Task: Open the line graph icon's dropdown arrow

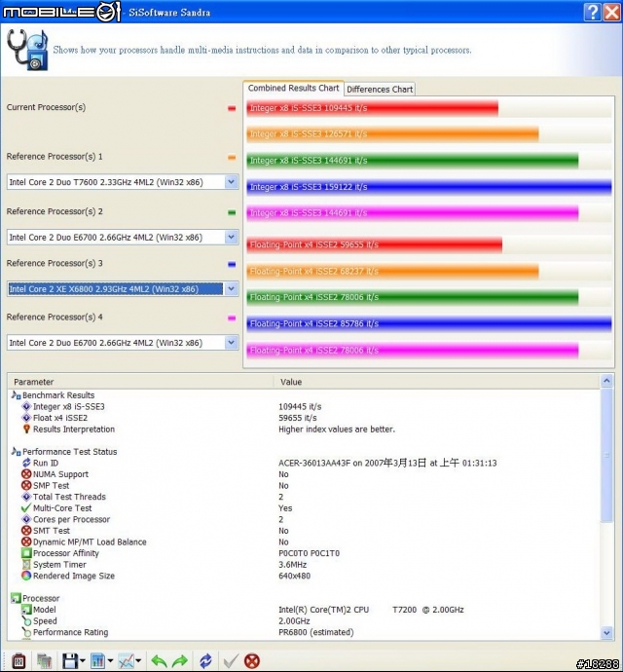Action: tap(138, 660)
